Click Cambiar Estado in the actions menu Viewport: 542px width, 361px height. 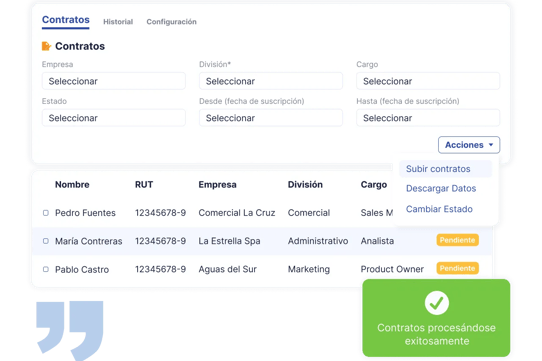[x=439, y=209]
